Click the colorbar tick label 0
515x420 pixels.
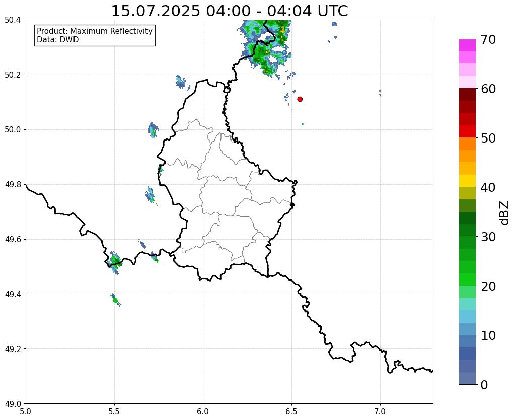point(484,385)
